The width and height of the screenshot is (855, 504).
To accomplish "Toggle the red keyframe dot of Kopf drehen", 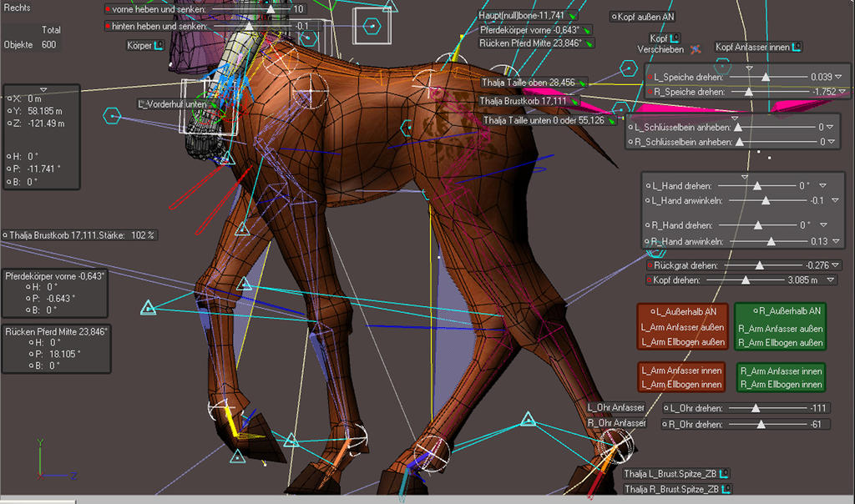I will coord(650,280).
